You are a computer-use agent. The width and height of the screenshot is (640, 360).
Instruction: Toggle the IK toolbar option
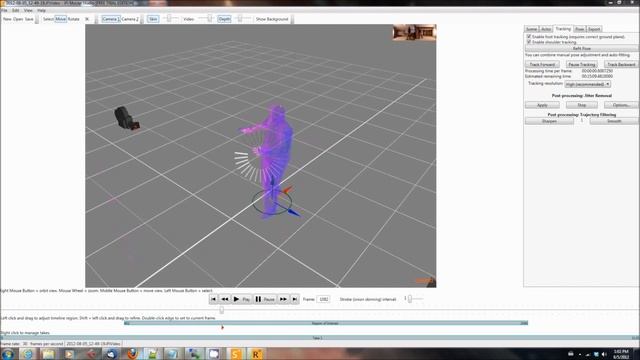pyautogui.click(x=87, y=19)
